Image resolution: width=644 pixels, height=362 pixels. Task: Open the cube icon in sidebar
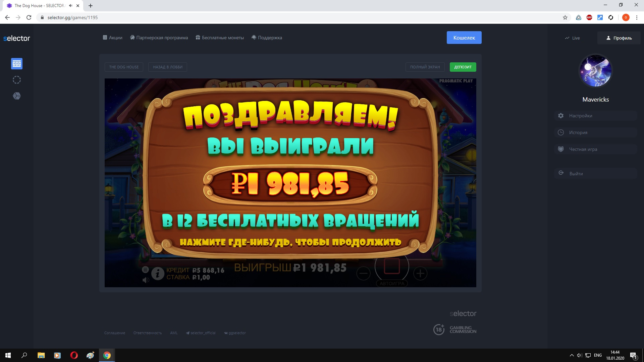click(x=17, y=96)
